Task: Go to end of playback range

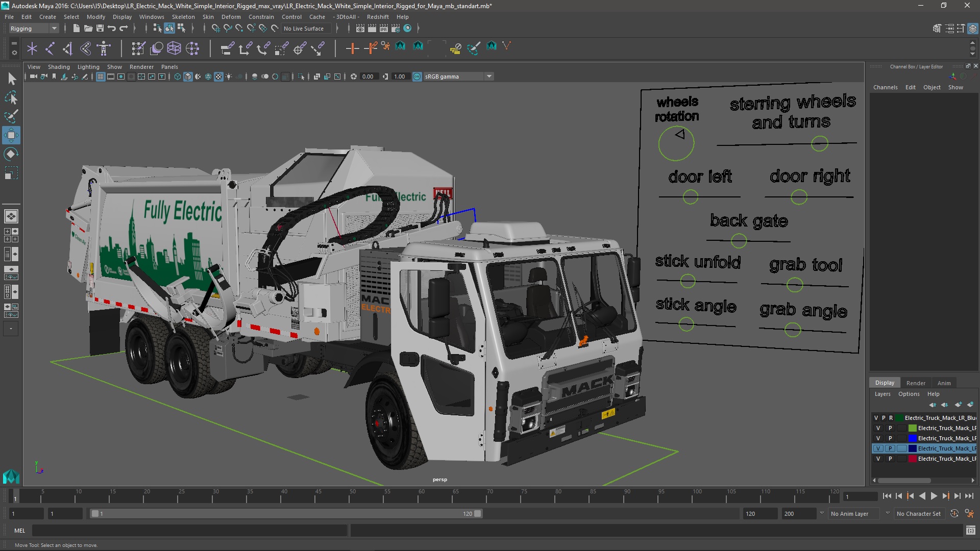Action: [969, 496]
